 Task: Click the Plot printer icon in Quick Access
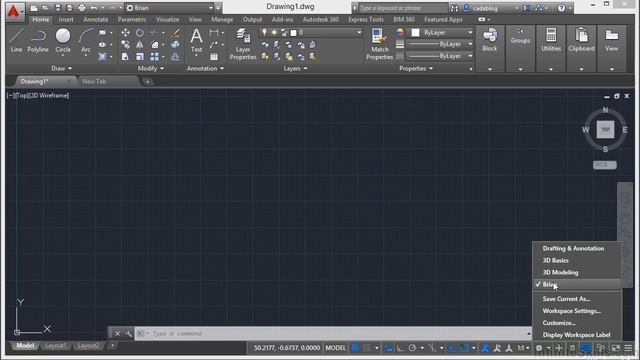click(x=82, y=8)
